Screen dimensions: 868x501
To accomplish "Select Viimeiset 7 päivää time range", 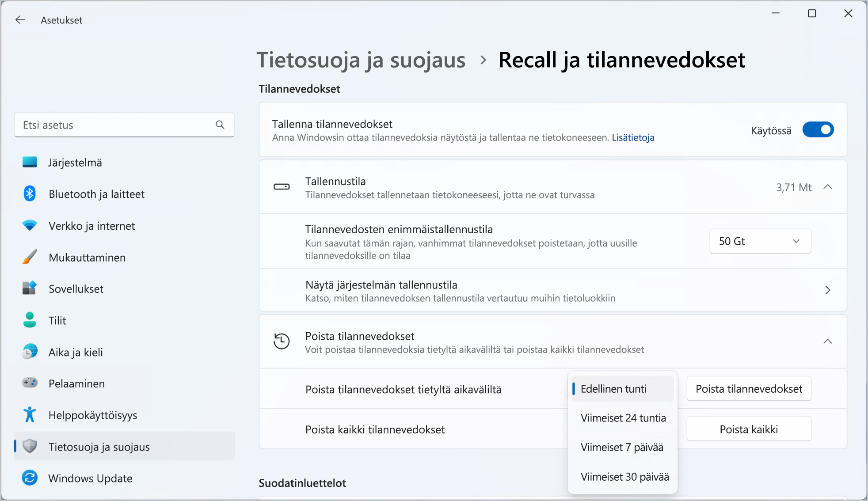I will 623,447.
